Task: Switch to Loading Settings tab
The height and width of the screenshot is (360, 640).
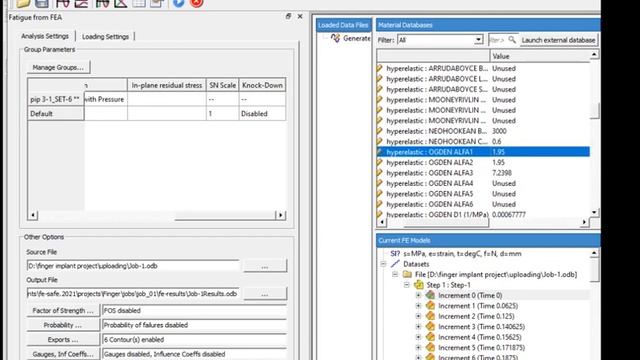Action: click(105, 37)
